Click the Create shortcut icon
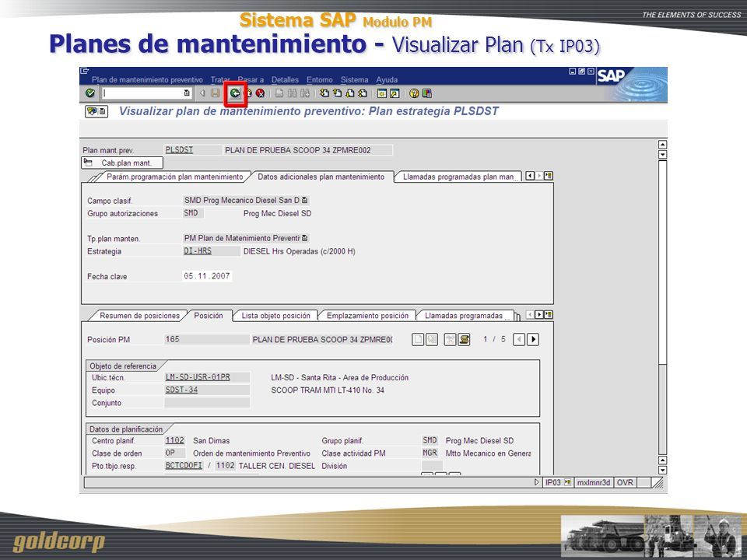Viewport: 747px width, 560px height. click(x=395, y=93)
